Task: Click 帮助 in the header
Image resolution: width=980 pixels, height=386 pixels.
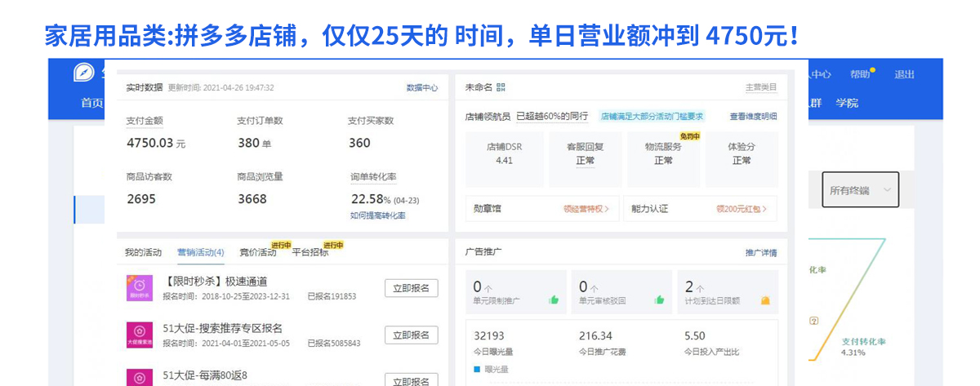Action: (860, 74)
